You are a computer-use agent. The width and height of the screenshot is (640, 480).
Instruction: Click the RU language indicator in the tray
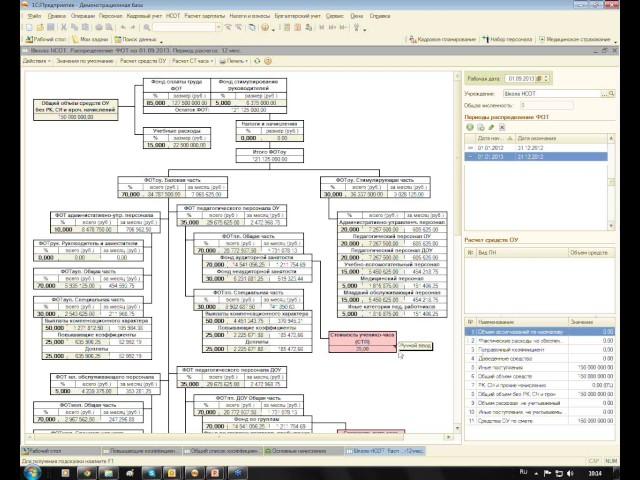click(524, 472)
